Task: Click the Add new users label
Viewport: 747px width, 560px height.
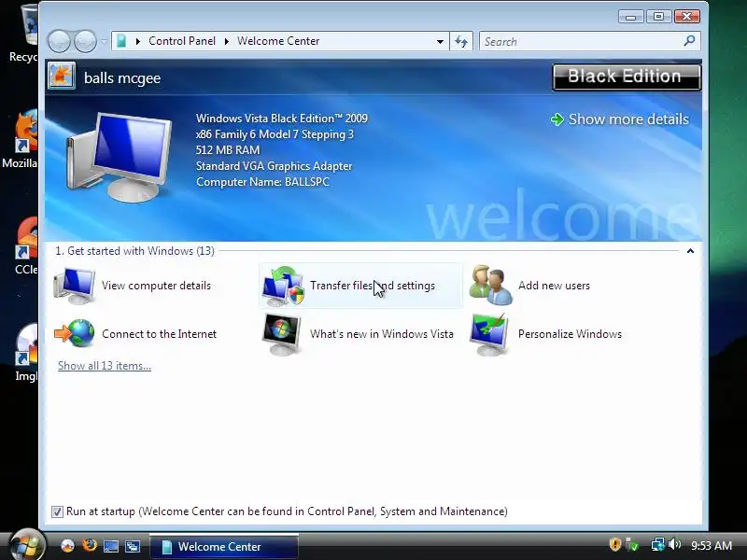Action: [554, 286]
